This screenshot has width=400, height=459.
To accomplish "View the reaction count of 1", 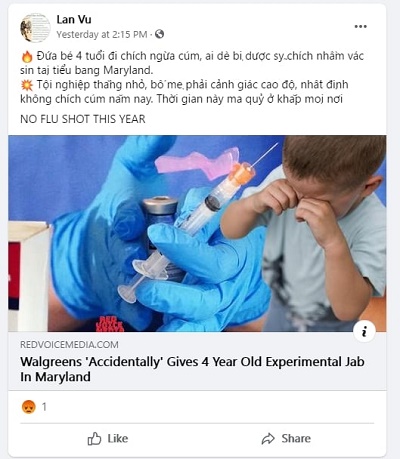I will (44, 407).
